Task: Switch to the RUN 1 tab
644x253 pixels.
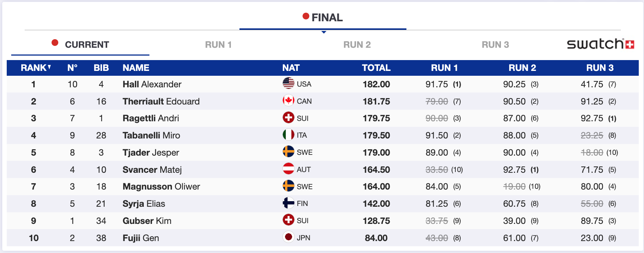Action: click(x=218, y=45)
